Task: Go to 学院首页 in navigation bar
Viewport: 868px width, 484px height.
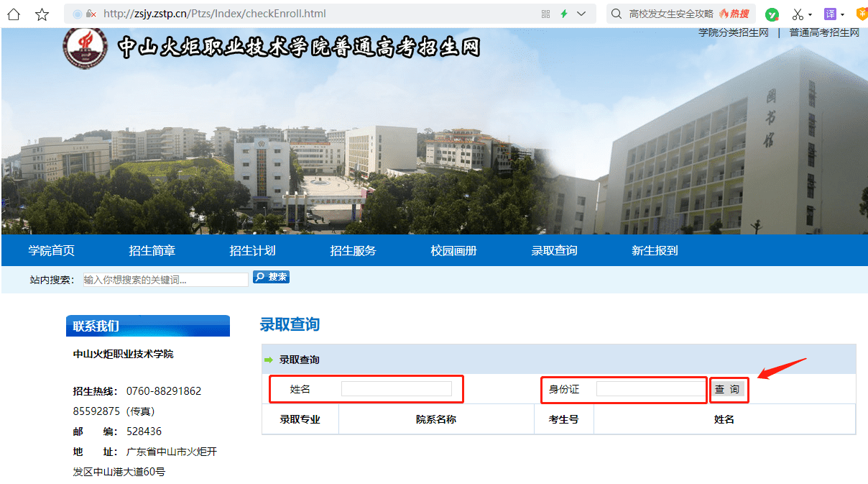Action: 52,250
